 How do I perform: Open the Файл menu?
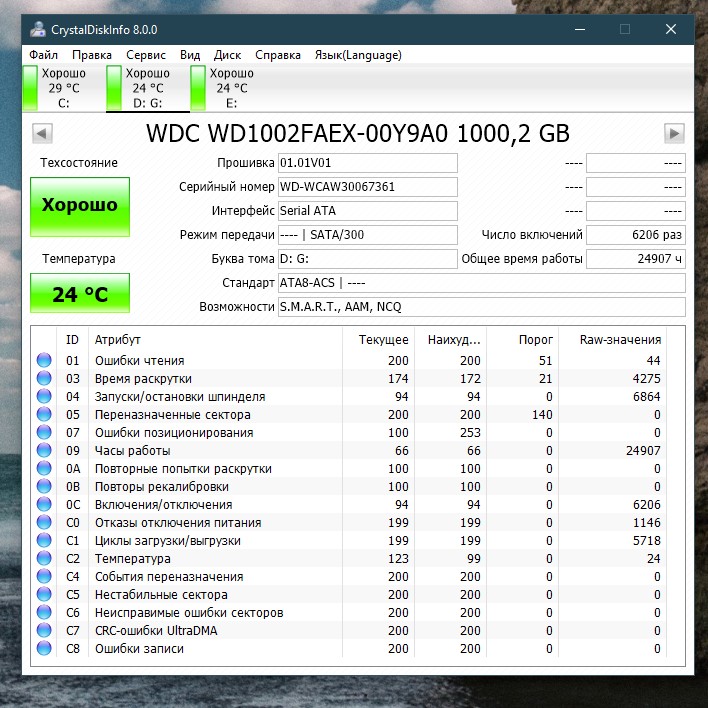pyautogui.click(x=43, y=55)
